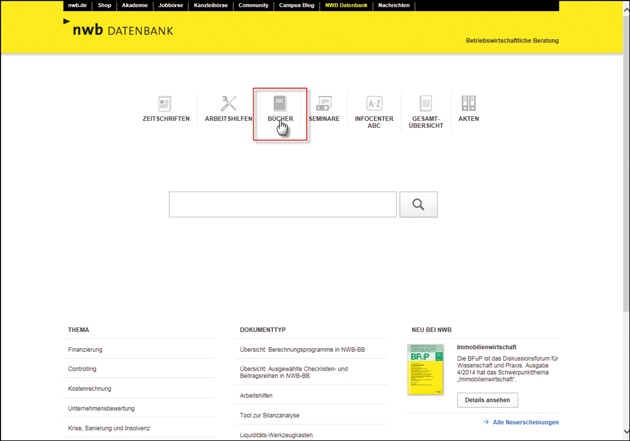
Task: Click the Details ansehen button
Action: point(487,400)
